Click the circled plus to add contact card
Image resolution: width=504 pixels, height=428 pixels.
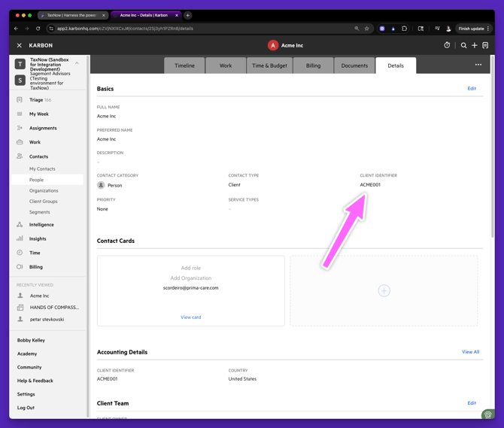(384, 291)
